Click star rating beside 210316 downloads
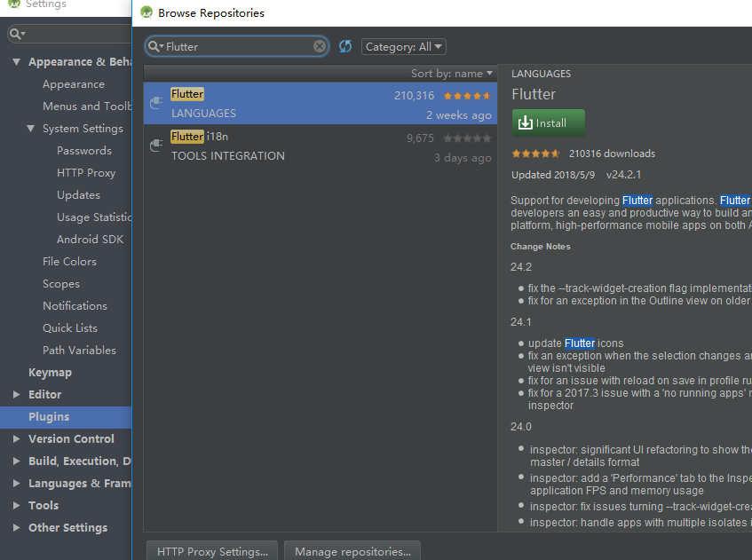752x560 pixels. (535, 154)
